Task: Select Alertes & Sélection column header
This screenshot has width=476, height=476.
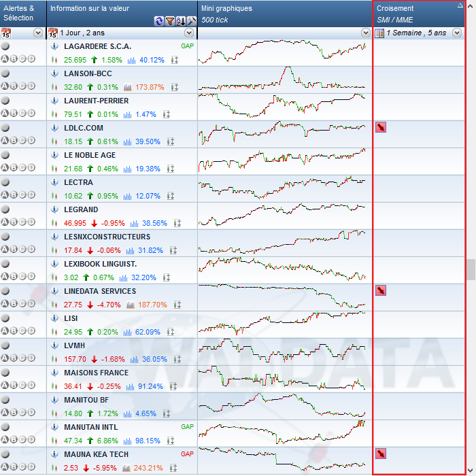Action: [x=23, y=14]
